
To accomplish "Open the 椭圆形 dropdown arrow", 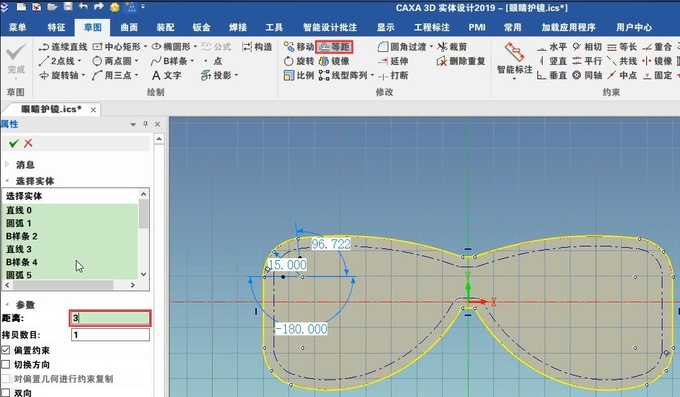I will tap(196, 47).
